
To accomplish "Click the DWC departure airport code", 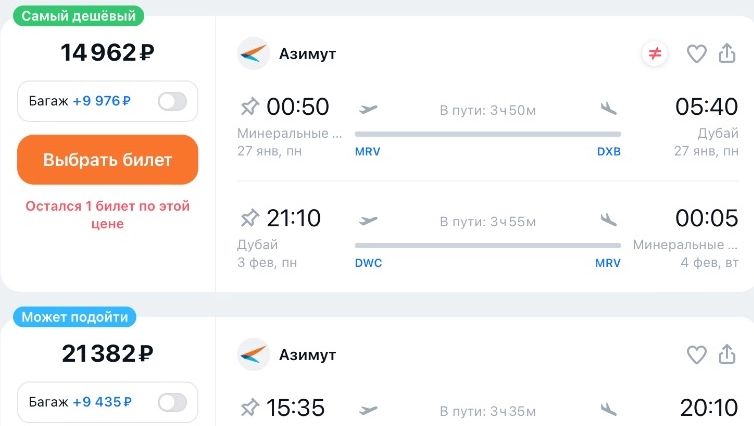I will (368, 263).
